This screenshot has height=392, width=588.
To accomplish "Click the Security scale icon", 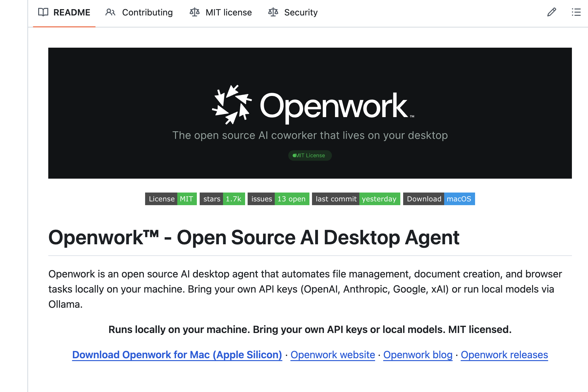I will (x=273, y=12).
